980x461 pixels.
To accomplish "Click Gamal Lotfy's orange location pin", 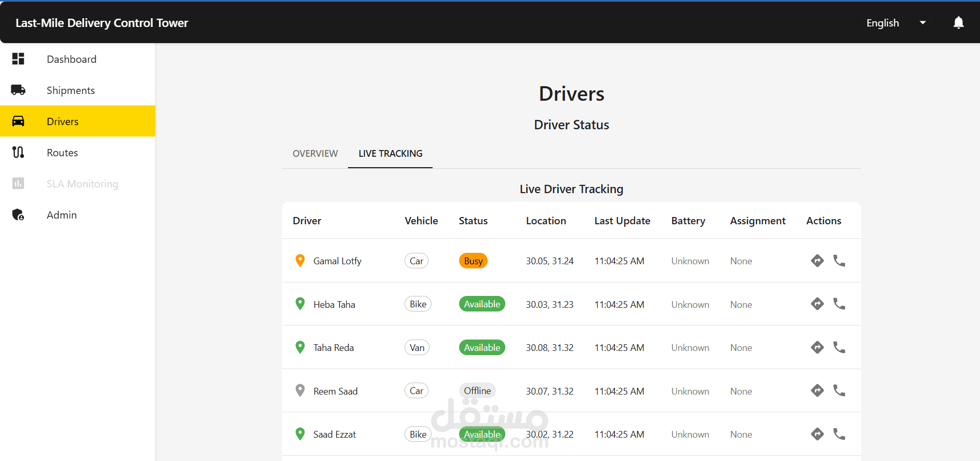I will click(300, 261).
